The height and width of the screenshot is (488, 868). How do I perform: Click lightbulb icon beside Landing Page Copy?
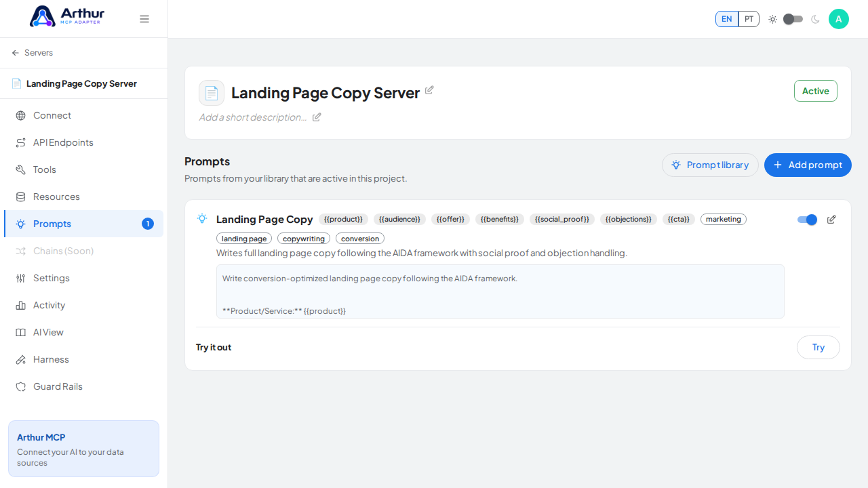202,218
